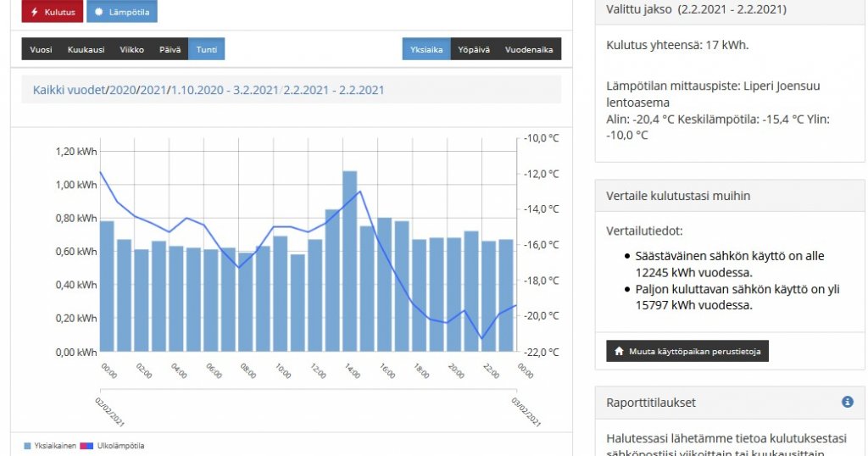The width and height of the screenshot is (868, 456).
Task: Select the Tunti time range tab
Action: [206, 50]
